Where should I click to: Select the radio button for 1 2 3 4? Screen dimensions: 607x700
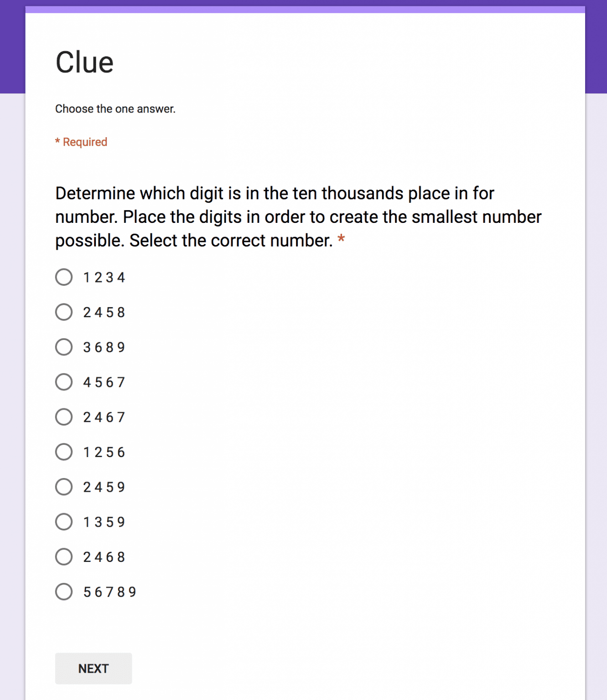pos(64,277)
